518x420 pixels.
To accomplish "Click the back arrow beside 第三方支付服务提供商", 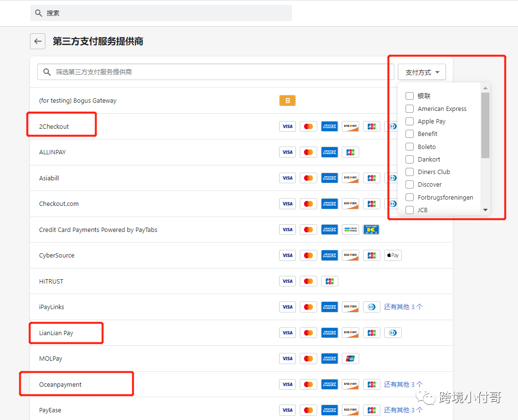I will pos(38,41).
